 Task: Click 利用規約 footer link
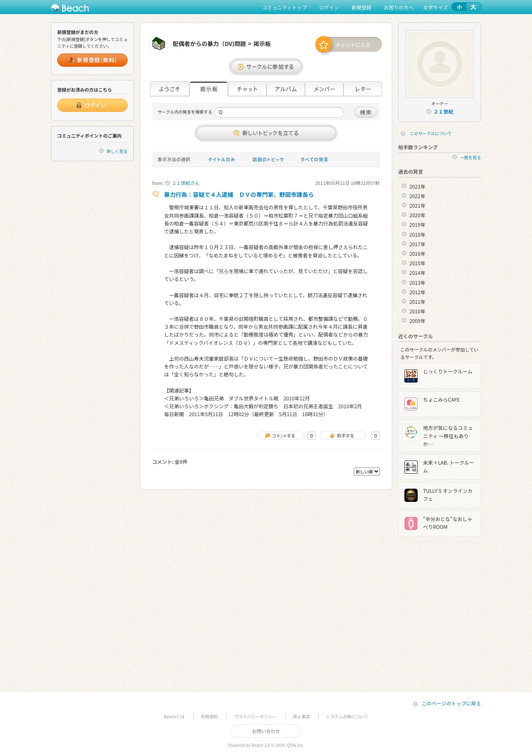pyautogui.click(x=209, y=717)
